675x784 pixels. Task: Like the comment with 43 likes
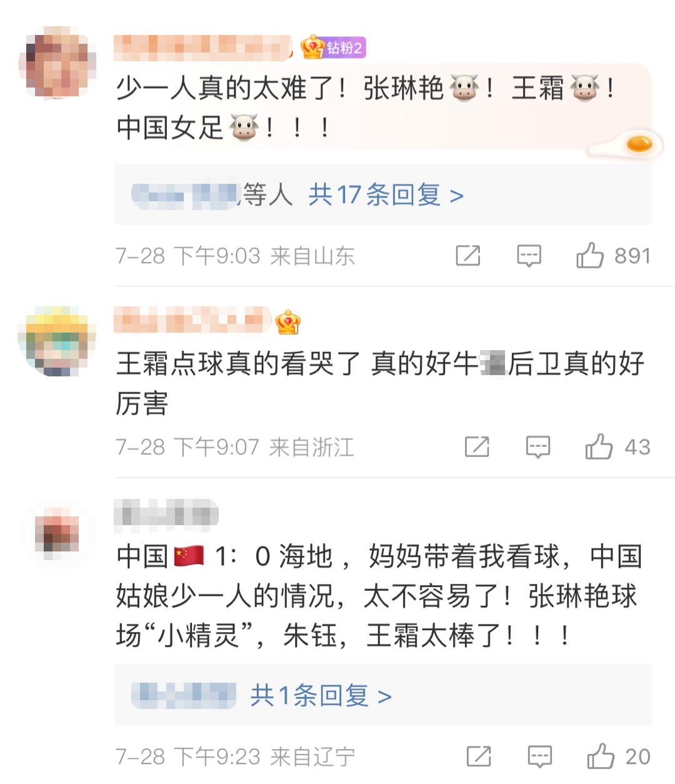(x=617, y=446)
